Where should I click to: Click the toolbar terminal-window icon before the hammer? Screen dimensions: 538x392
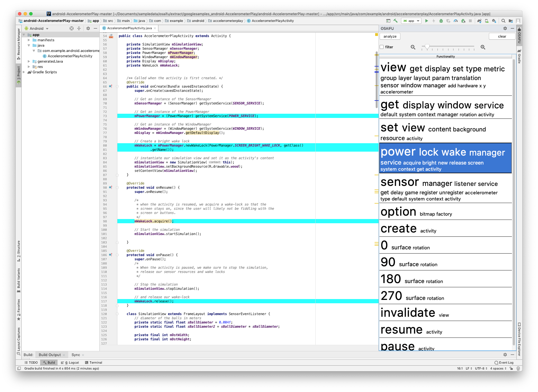pos(388,21)
